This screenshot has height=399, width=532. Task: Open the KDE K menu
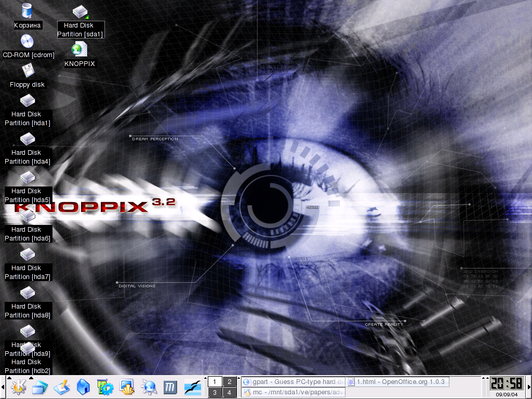point(18,387)
